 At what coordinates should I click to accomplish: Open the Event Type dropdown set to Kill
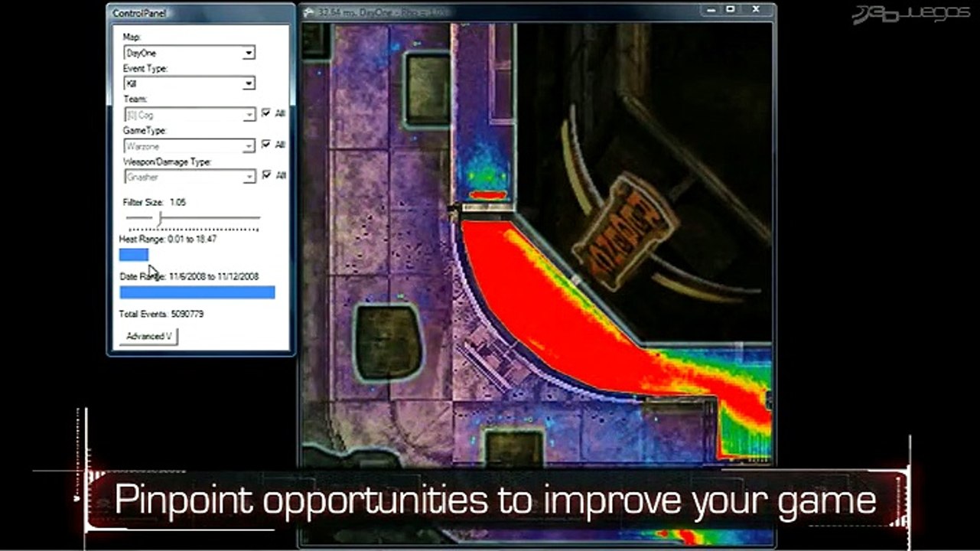[x=189, y=83]
